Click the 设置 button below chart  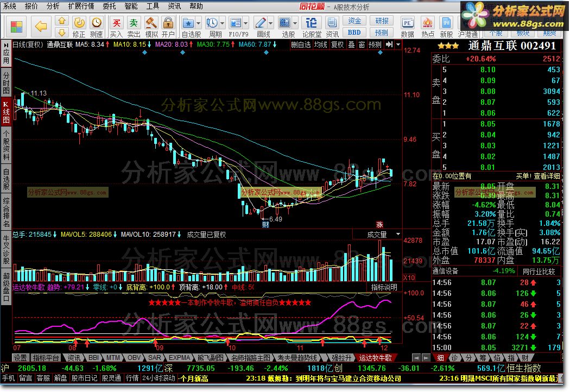(x=21, y=358)
